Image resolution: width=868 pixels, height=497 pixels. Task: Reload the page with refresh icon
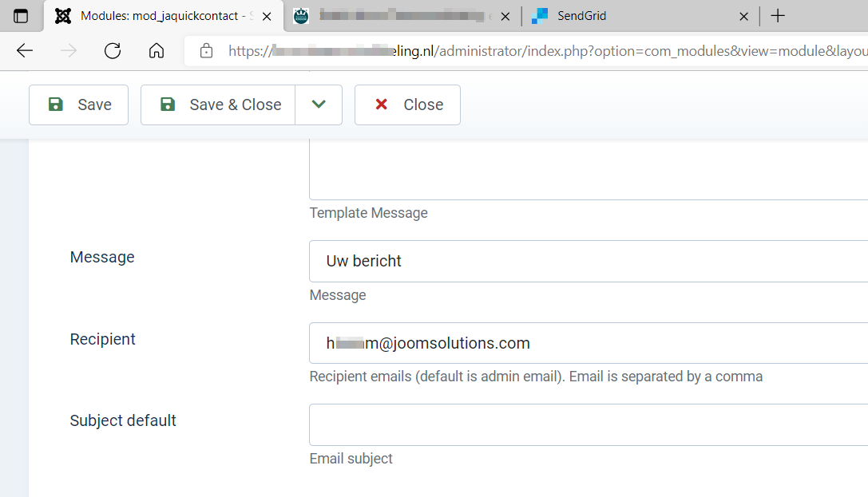[113, 51]
